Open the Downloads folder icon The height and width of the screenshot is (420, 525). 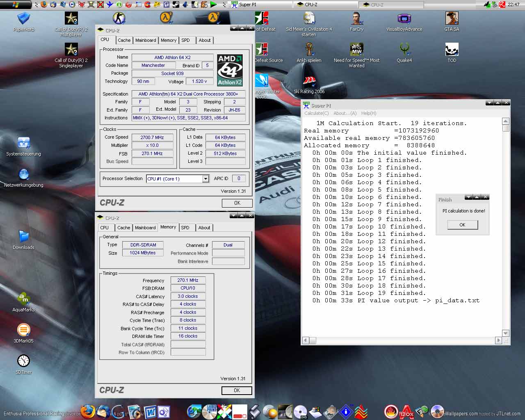[x=23, y=237]
